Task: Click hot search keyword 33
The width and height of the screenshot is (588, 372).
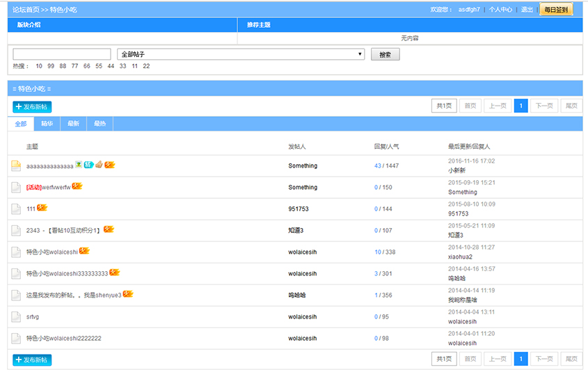Action: tap(122, 66)
